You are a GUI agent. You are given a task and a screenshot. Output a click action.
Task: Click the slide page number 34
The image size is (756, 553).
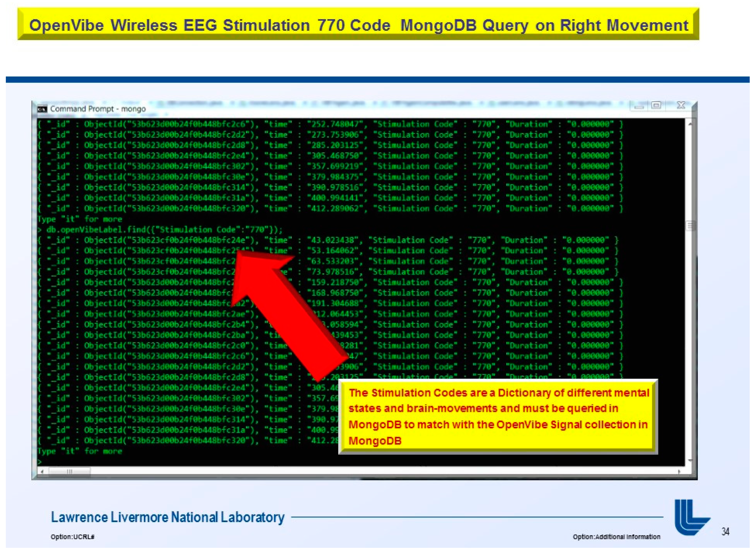[x=725, y=531]
